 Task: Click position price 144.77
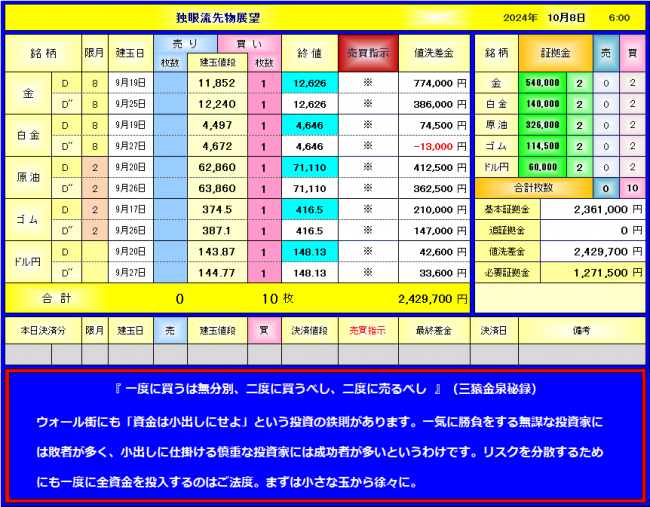(x=217, y=273)
